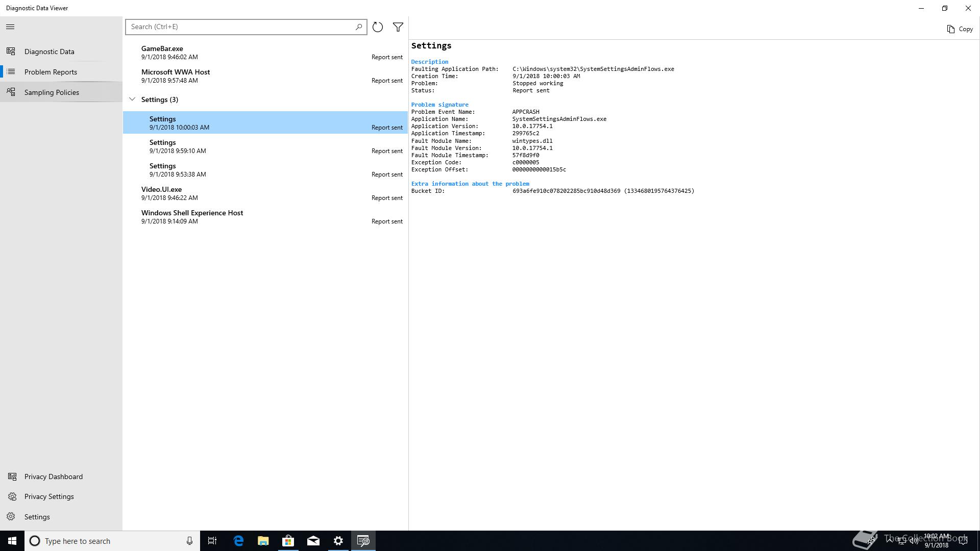Screen dimensions: 980x551
Task: Open File Explorer from taskbar
Action: [263, 541]
